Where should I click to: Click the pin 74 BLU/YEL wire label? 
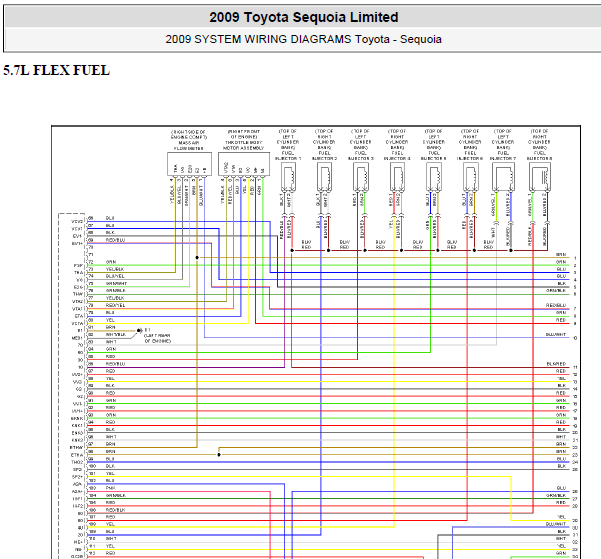pos(115,276)
